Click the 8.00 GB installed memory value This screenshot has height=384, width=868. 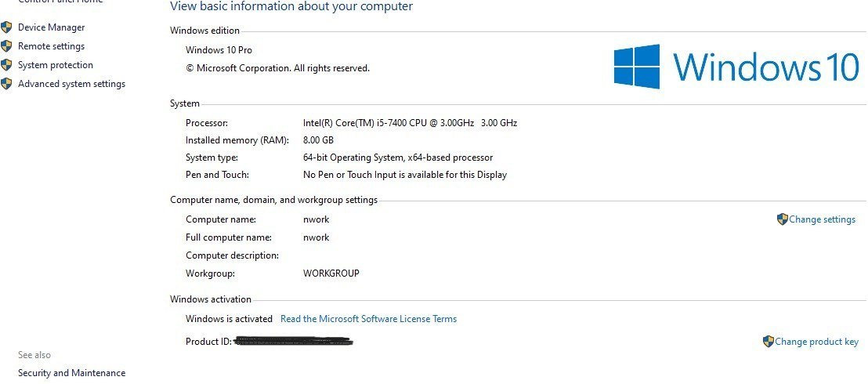coord(318,139)
